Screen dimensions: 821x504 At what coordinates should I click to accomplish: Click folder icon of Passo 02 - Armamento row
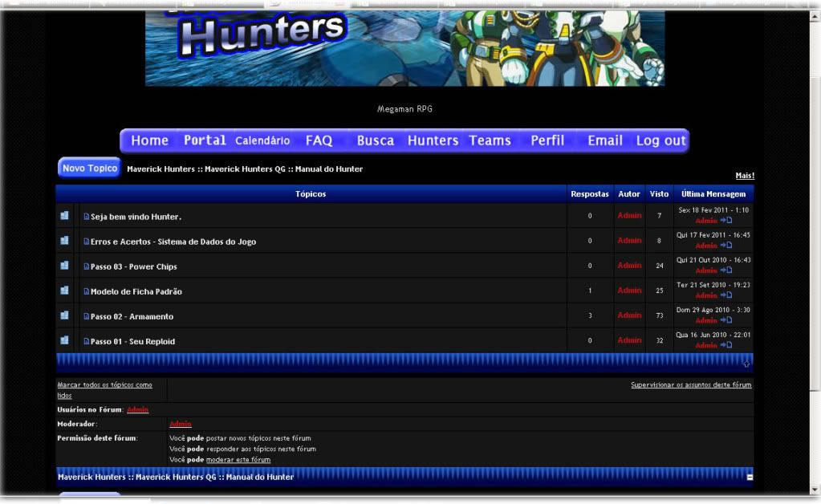pos(64,315)
